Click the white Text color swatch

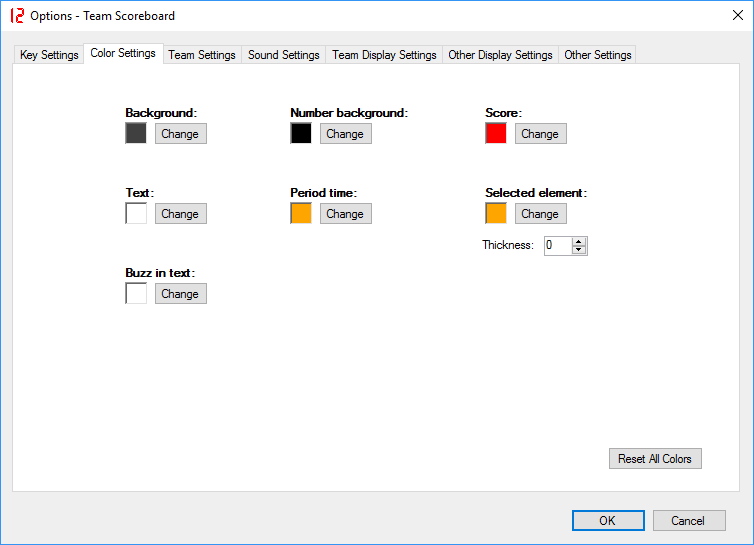[x=136, y=213]
